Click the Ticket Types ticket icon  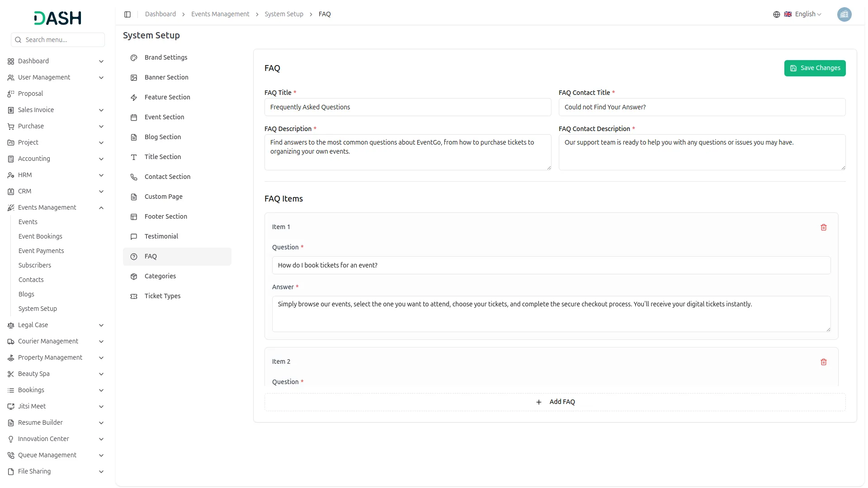(134, 296)
